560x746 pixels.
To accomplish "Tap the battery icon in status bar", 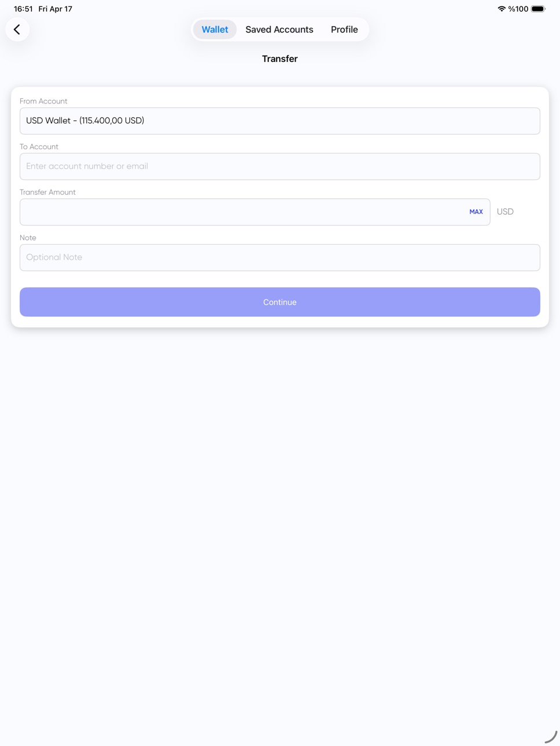I will click(538, 9).
